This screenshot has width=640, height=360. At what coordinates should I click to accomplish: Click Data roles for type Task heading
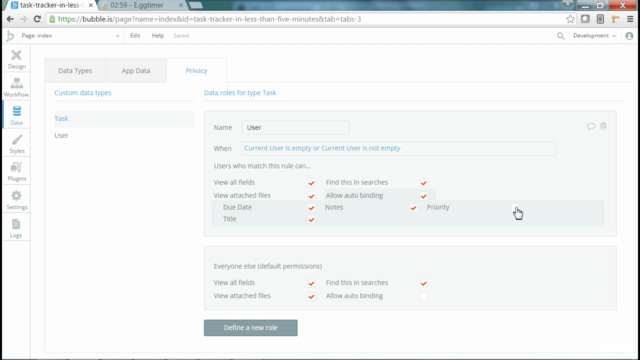point(240,93)
